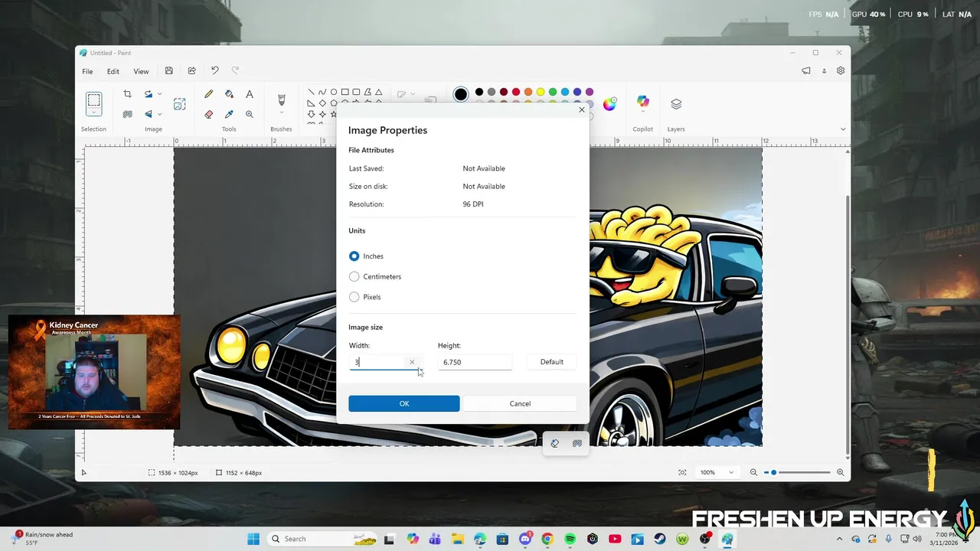Select the Inches unit option

point(354,256)
